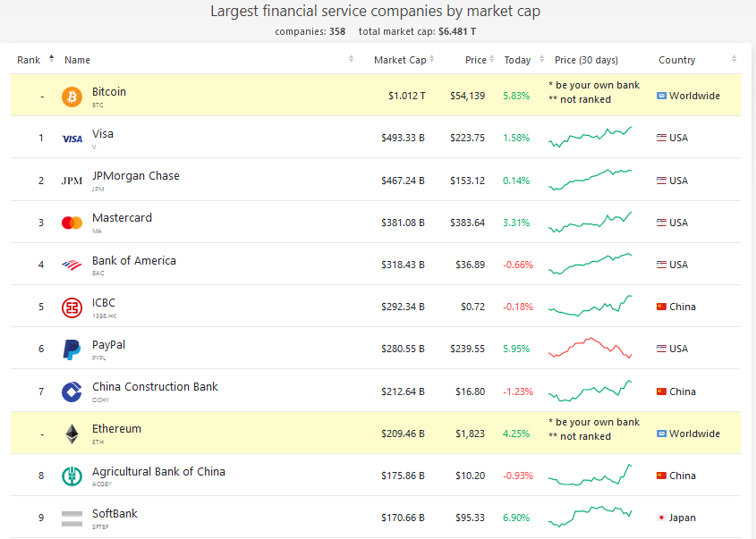This screenshot has width=756, height=539.
Task: Open the PayPal company link
Action: click(x=108, y=344)
